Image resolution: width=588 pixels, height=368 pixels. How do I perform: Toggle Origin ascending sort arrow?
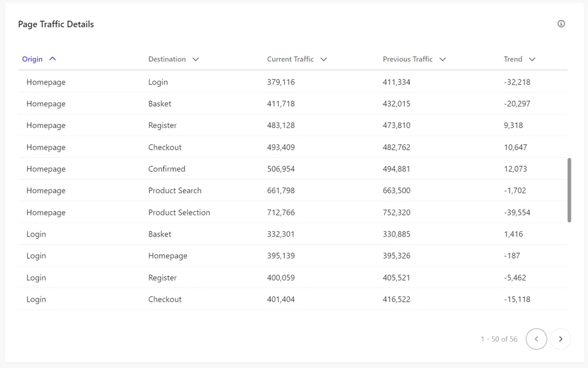(x=53, y=59)
